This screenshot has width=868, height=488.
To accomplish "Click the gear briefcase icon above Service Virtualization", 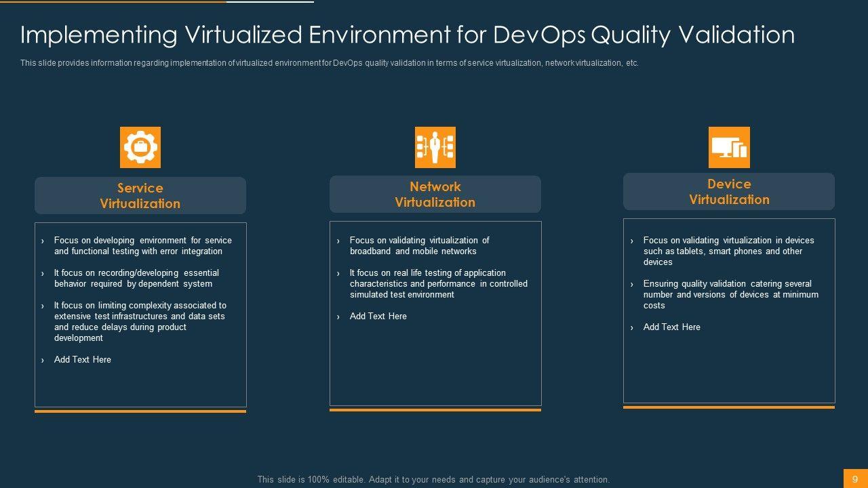I will (140, 147).
